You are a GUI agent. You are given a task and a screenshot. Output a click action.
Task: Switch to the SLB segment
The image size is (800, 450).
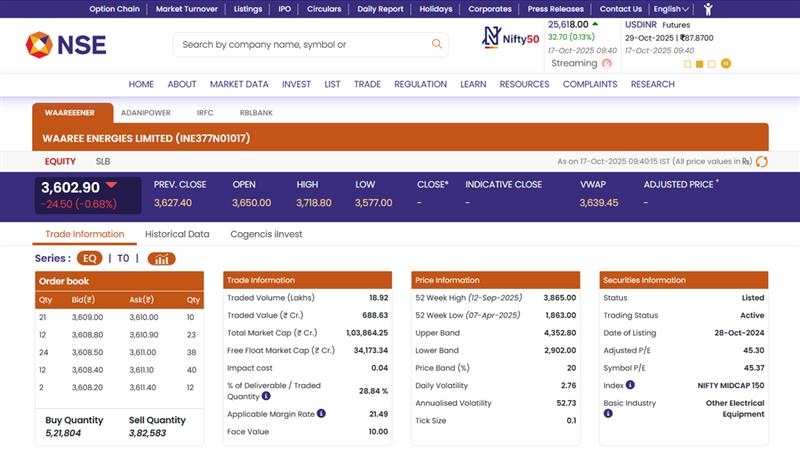click(103, 161)
